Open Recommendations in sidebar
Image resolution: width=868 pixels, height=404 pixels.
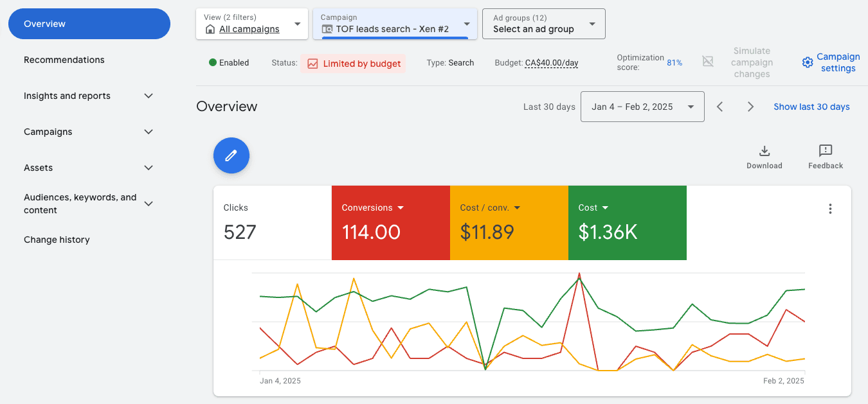64,60
